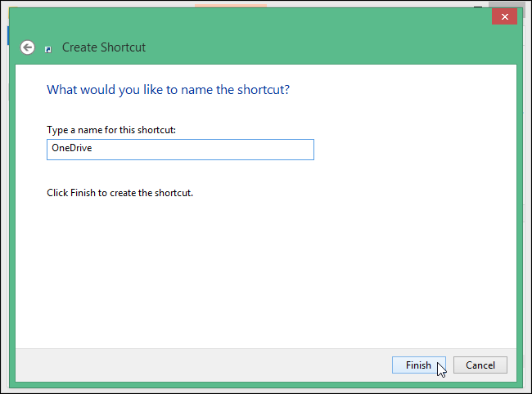Click the 'Click Finish to create the shortcut' instruction
The image size is (532, 394).
[119, 193]
